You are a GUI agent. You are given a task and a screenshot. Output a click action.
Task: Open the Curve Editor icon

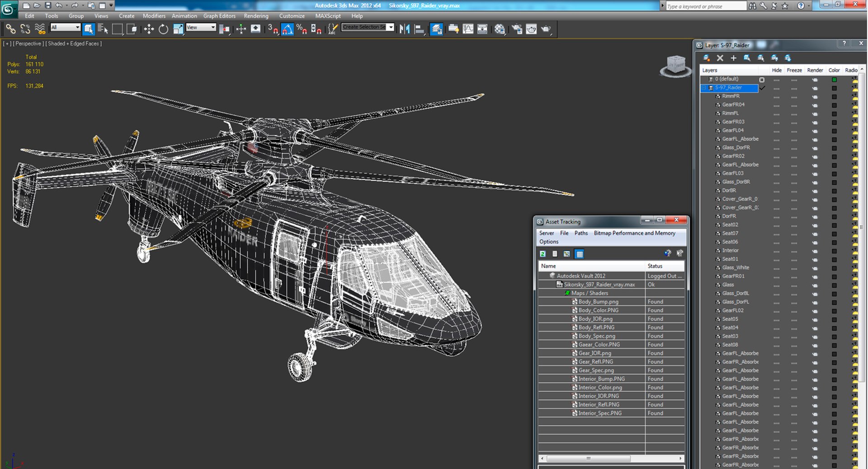tap(468, 29)
